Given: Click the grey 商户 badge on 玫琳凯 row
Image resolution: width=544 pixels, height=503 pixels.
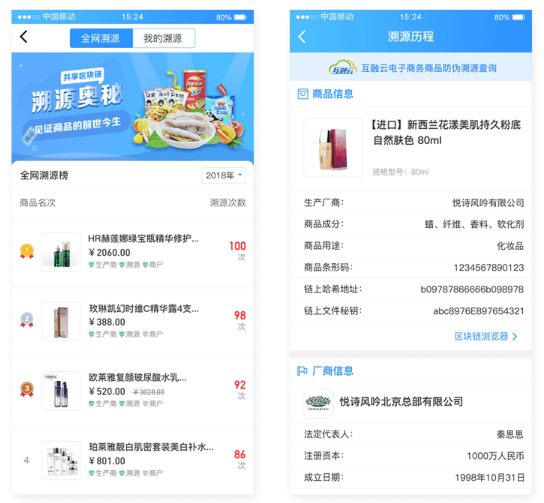Looking at the screenshot, I should (x=153, y=334).
